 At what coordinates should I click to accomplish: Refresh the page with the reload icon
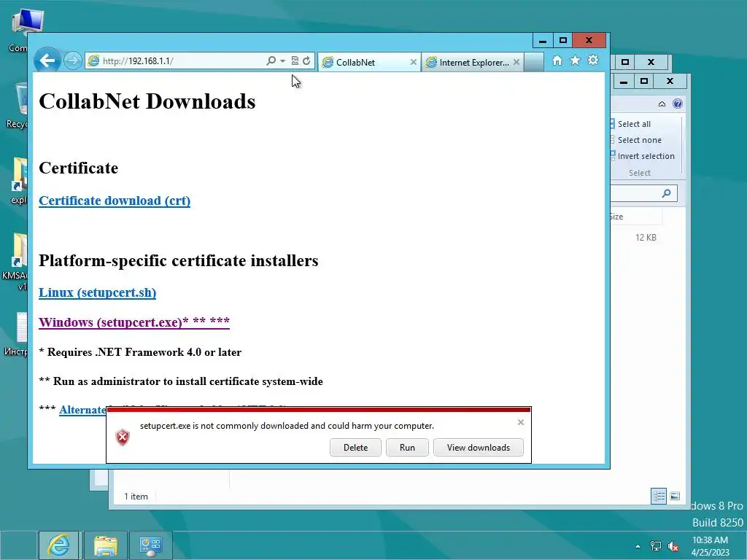pos(307,61)
